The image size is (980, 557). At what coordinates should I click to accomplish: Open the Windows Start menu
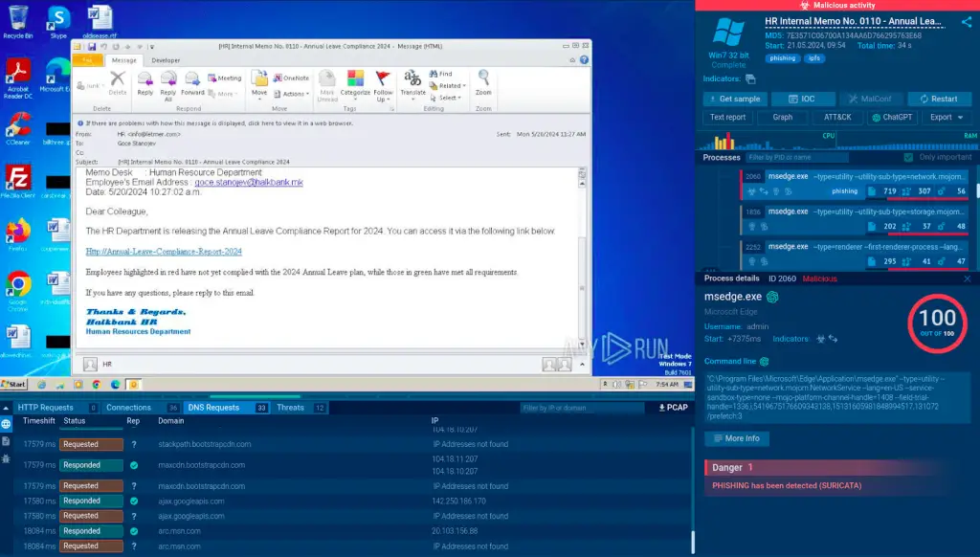[x=13, y=385]
